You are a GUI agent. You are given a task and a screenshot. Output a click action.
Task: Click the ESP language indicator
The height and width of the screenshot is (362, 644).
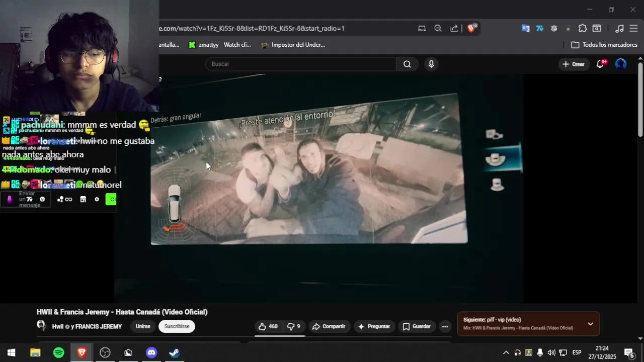577,352
